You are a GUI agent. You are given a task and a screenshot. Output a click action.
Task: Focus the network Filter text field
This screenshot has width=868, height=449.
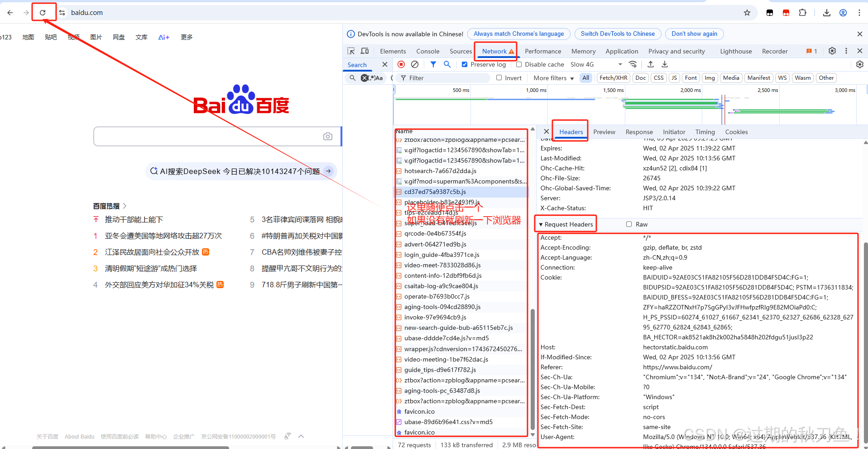(x=444, y=78)
